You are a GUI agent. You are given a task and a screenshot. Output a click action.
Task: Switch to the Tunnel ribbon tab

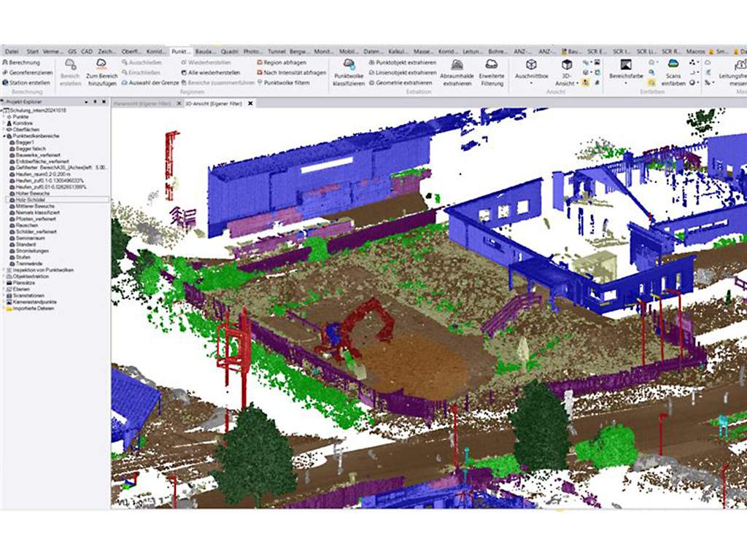click(276, 52)
